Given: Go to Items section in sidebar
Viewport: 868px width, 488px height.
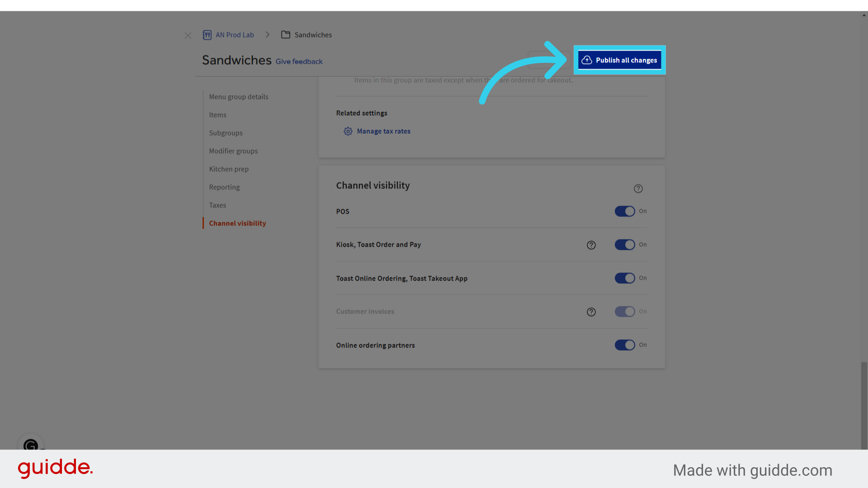Looking at the screenshot, I should click(x=217, y=115).
